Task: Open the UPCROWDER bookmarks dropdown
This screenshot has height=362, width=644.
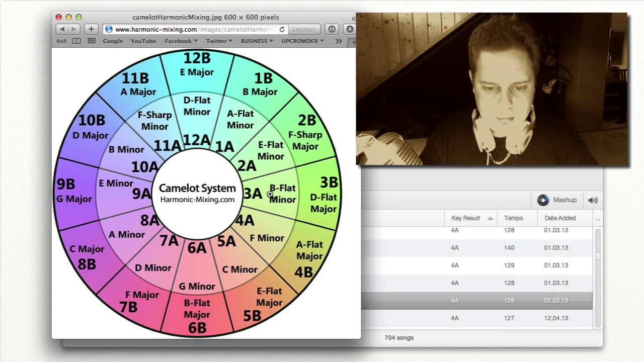Action: click(x=303, y=41)
